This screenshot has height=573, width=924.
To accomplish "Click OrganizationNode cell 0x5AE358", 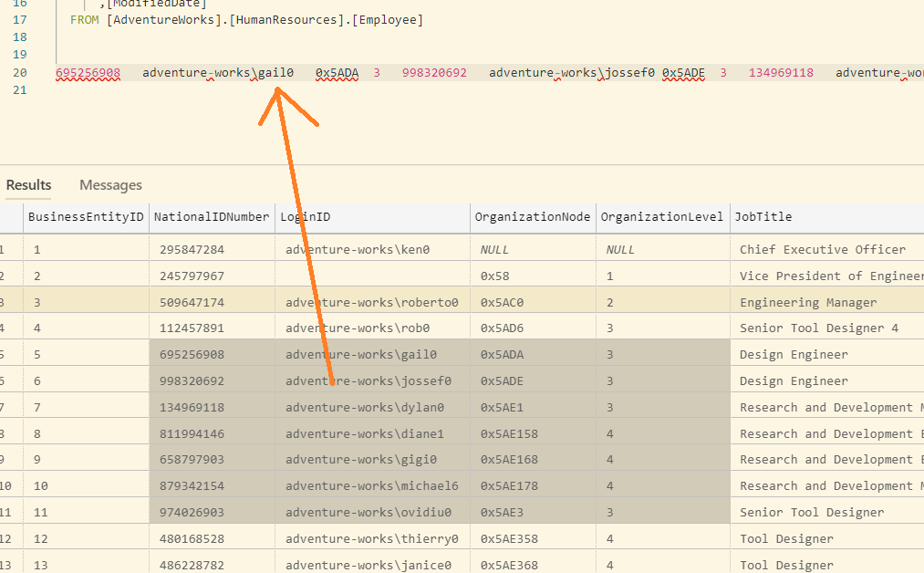I will (534, 539).
